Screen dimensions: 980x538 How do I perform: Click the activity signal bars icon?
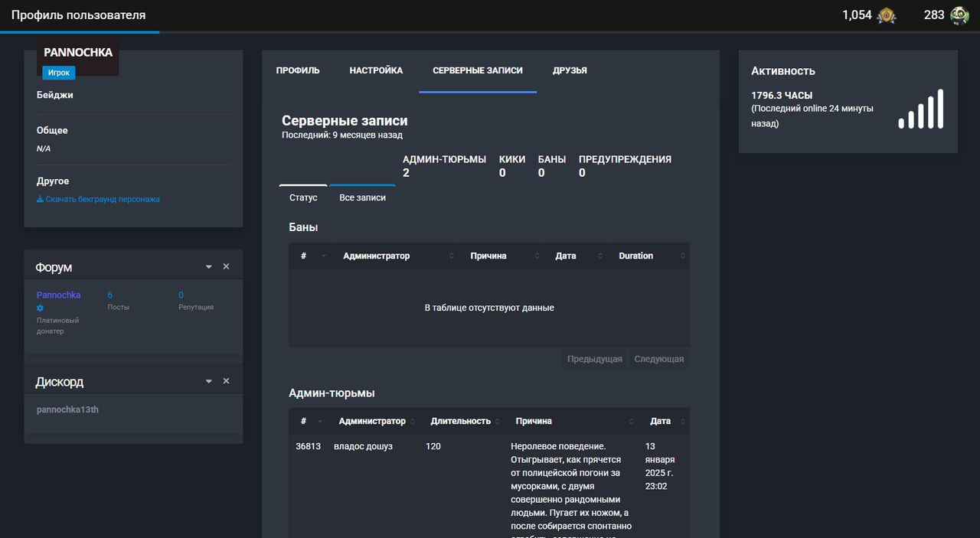tap(921, 109)
